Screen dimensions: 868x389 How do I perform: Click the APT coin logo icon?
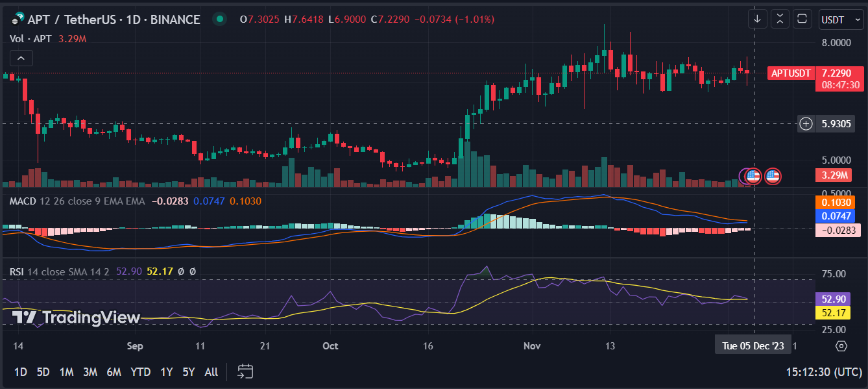click(18, 19)
